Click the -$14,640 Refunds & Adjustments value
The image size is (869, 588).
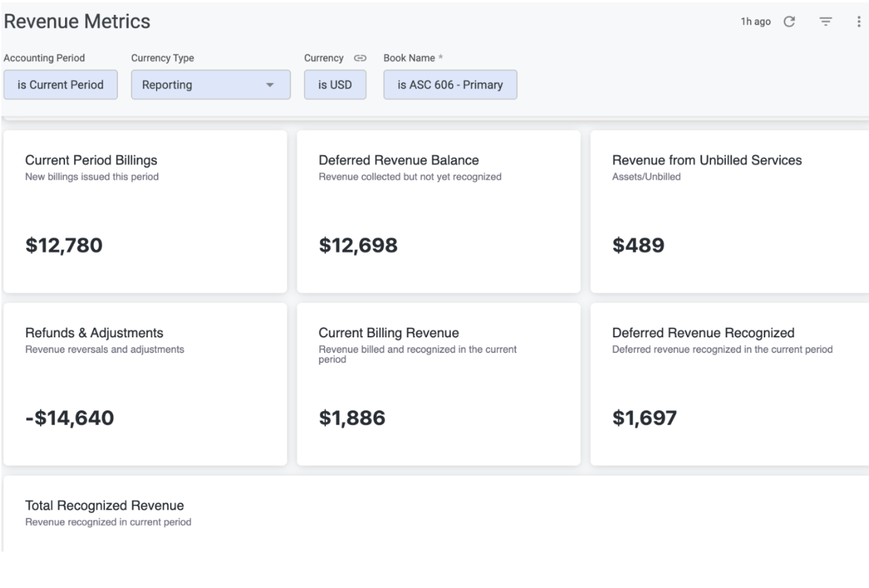click(x=69, y=419)
